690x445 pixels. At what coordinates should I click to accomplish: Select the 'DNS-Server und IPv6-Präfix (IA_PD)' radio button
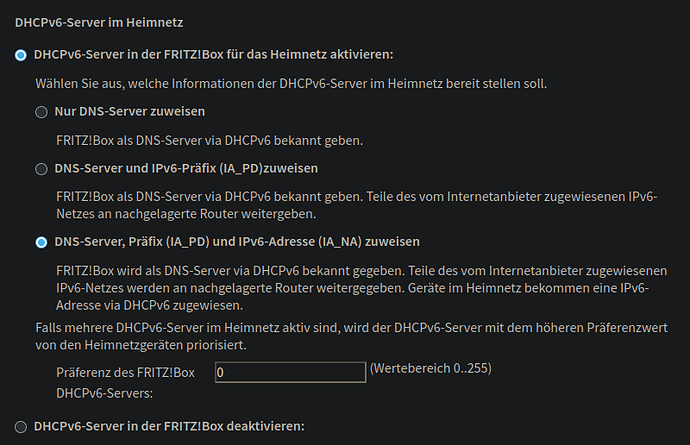click(x=41, y=169)
